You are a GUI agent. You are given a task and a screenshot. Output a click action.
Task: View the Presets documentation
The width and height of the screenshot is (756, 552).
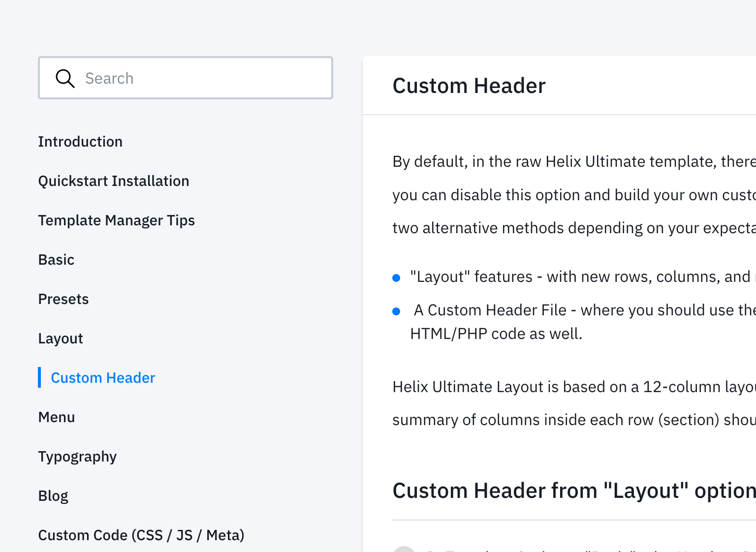point(63,299)
